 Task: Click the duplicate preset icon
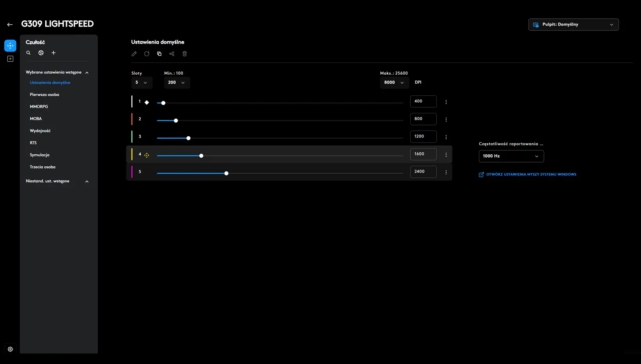coord(159,54)
